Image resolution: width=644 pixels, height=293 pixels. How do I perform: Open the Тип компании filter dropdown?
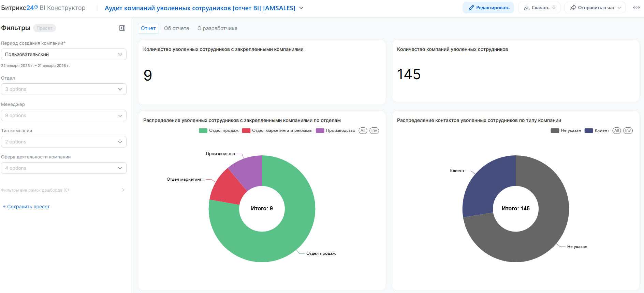click(64, 142)
